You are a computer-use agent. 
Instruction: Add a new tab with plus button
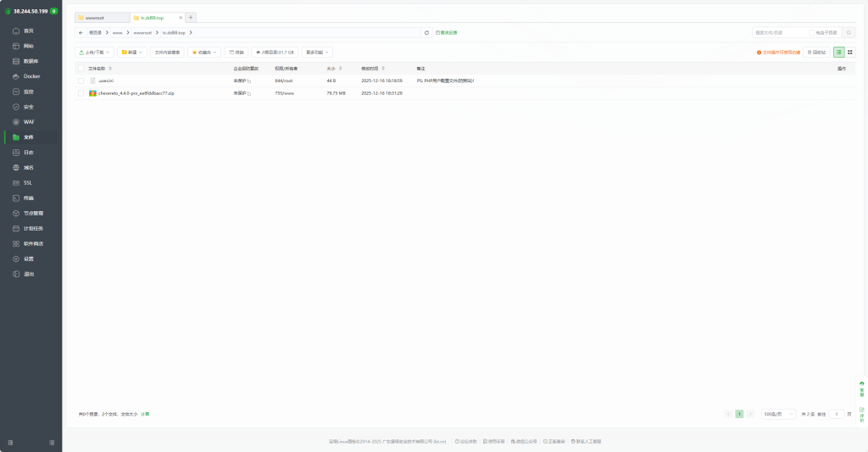[191, 18]
